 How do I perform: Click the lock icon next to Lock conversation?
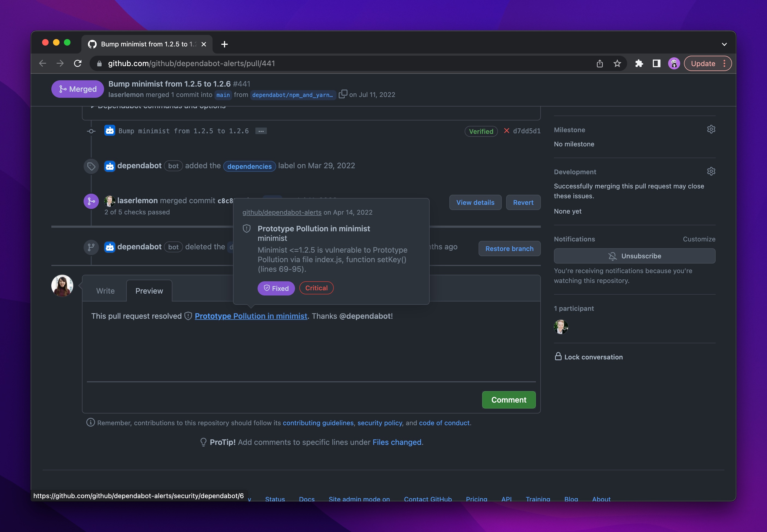coord(559,356)
